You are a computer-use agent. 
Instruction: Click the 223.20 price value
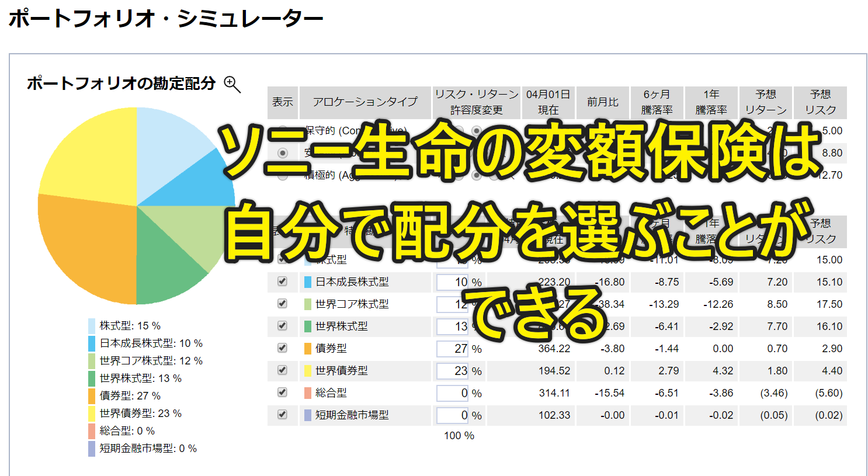click(554, 282)
